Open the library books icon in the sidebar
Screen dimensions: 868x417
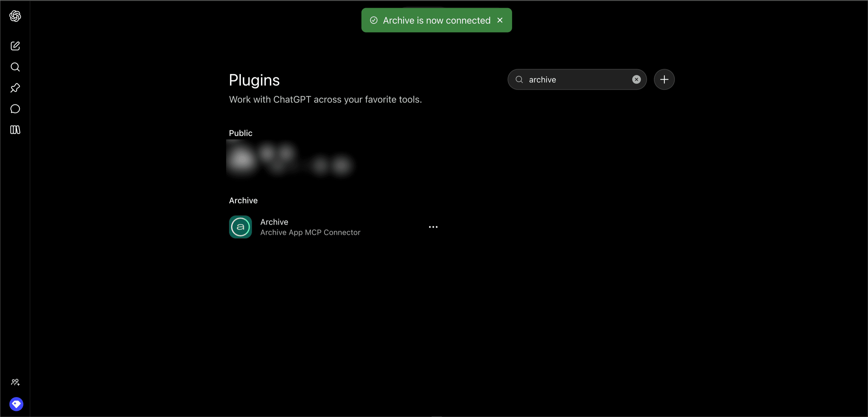[15, 130]
